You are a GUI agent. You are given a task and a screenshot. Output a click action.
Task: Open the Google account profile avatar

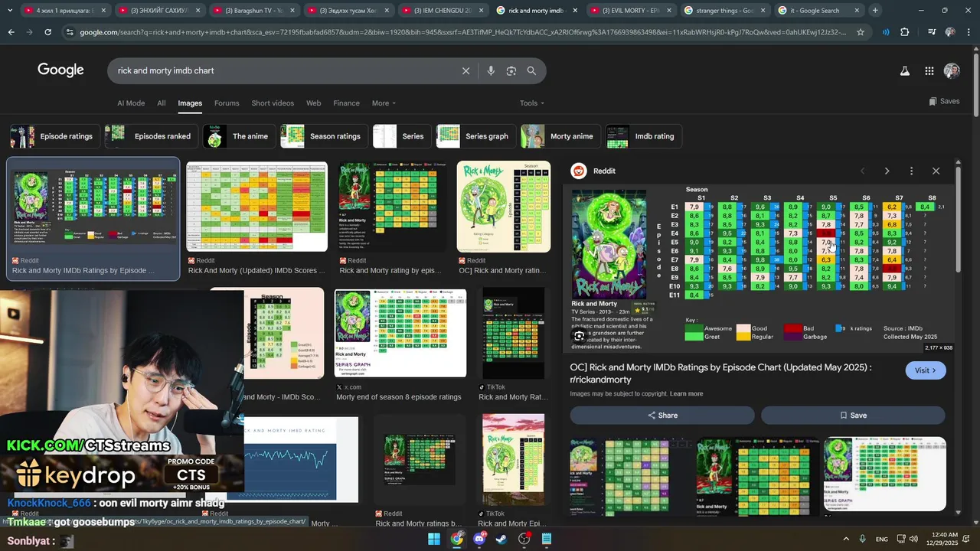[x=952, y=70]
